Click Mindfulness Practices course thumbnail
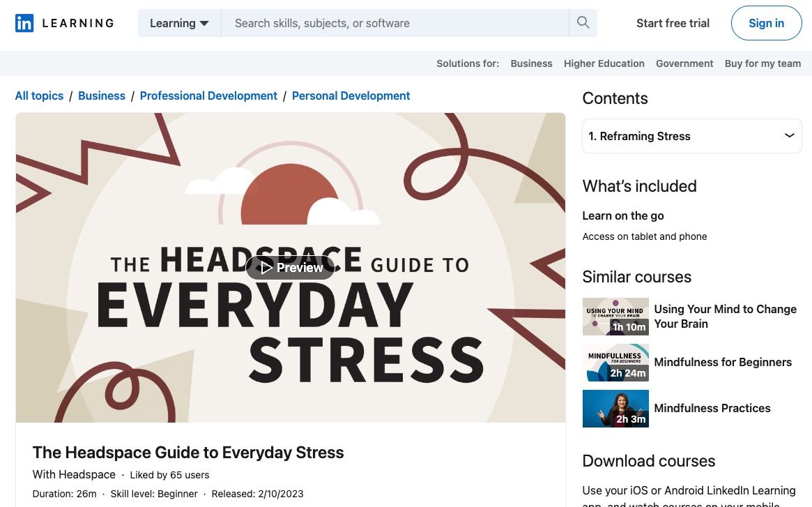 click(x=615, y=409)
